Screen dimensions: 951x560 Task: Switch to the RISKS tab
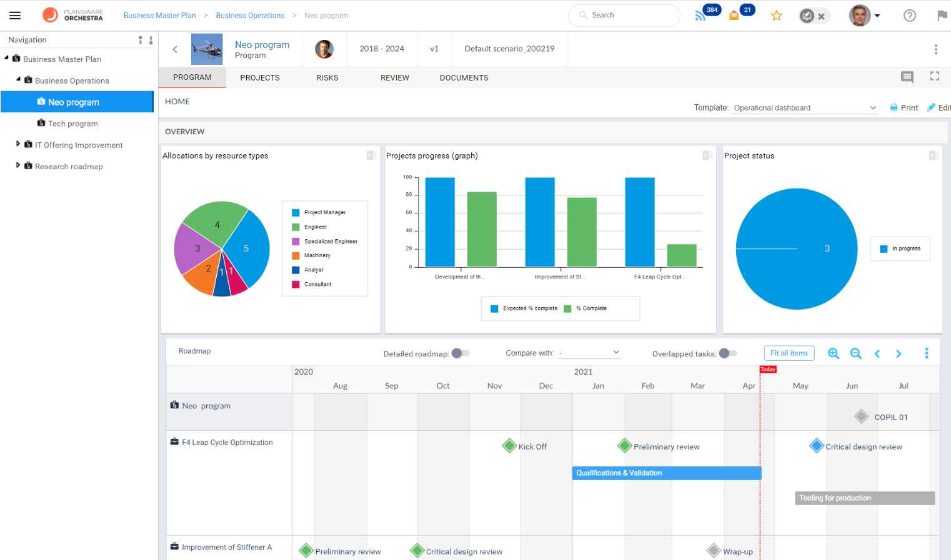tap(327, 78)
